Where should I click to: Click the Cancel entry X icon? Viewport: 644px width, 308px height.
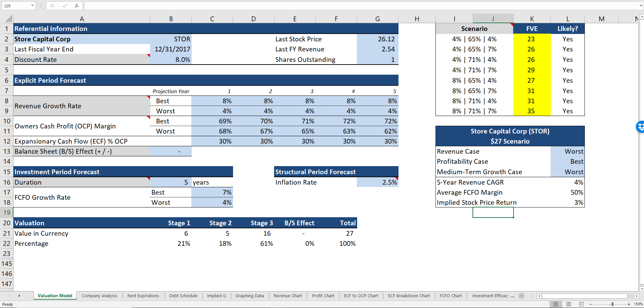(52, 6)
